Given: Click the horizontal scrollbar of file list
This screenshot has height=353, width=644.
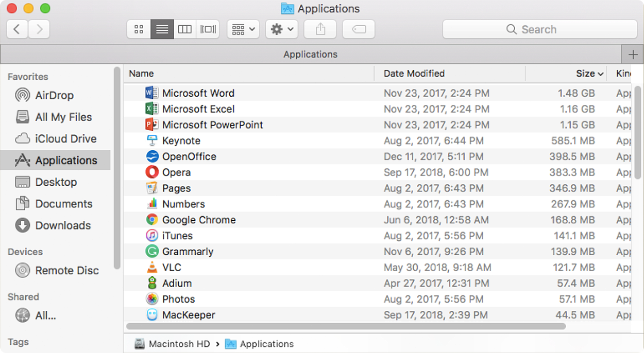Looking at the screenshot, I should pyautogui.click(x=346, y=326).
